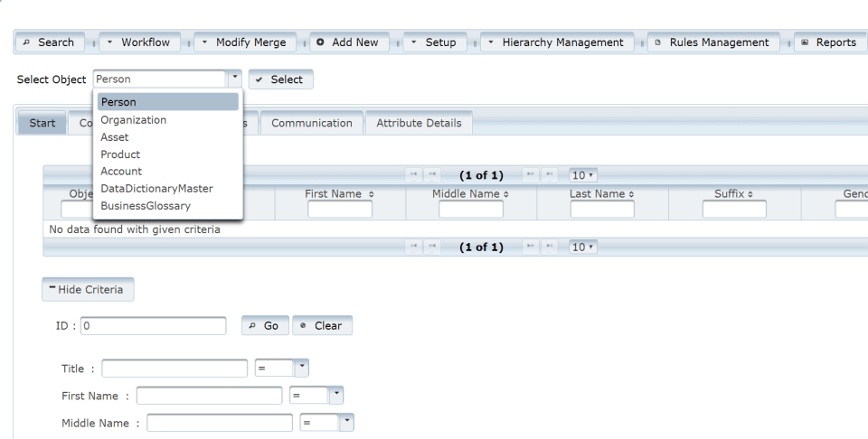The height and width of the screenshot is (439, 868).
Task: Collapse criteria with Hide Criteria button
Action: tap(88, 290)
